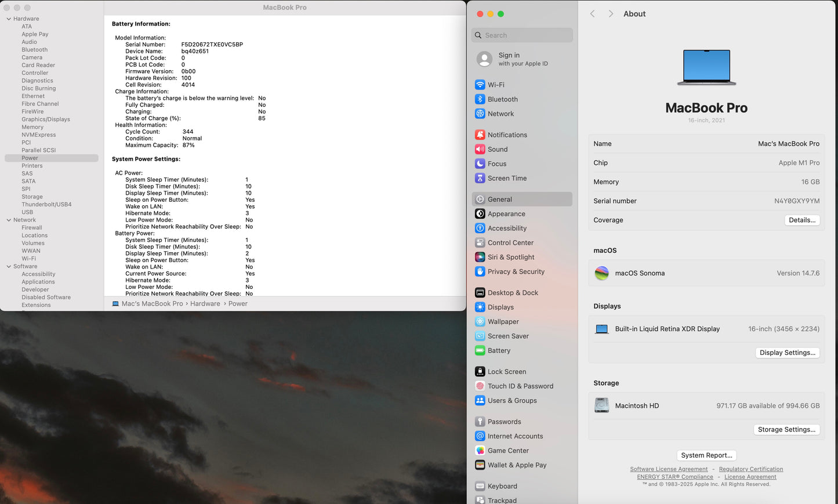Open the Software License Agreement link

[x=669, y=469]
